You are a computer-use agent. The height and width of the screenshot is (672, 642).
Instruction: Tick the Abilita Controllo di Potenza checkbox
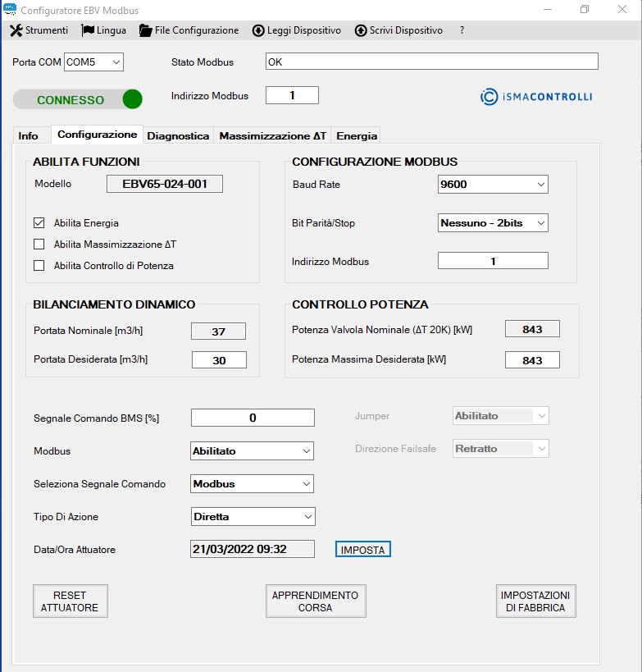(x=39, y=266)
